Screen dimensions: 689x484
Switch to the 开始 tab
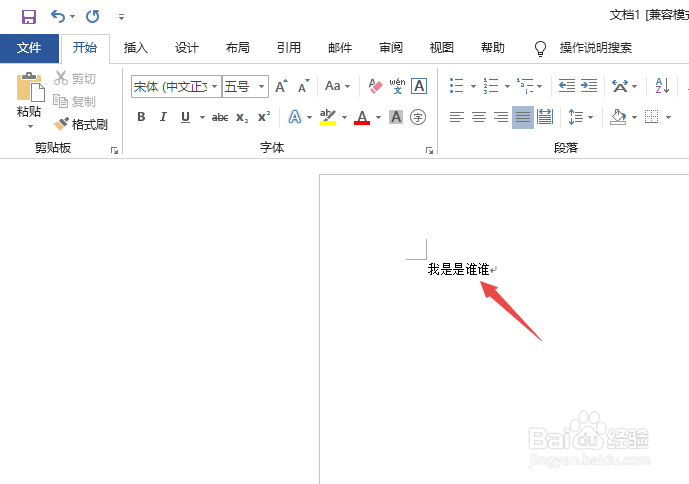click(x=85, y=47)
